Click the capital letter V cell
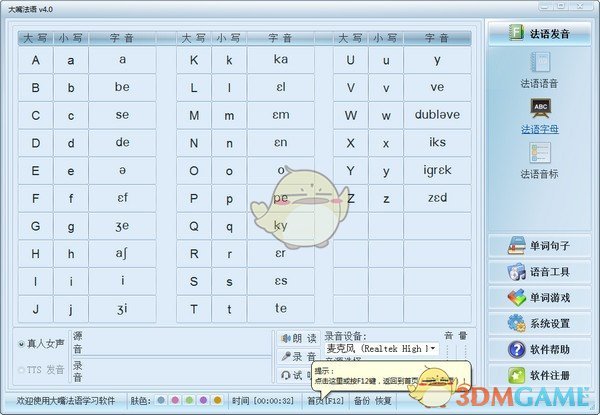The width and height of the screenshot is (600, 415). [351, 88]
